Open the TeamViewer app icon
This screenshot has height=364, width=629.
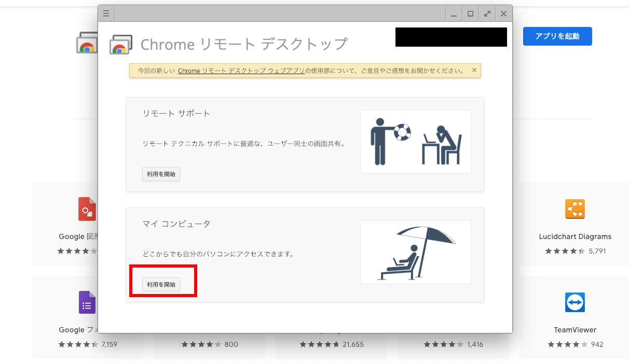(575, 302)
